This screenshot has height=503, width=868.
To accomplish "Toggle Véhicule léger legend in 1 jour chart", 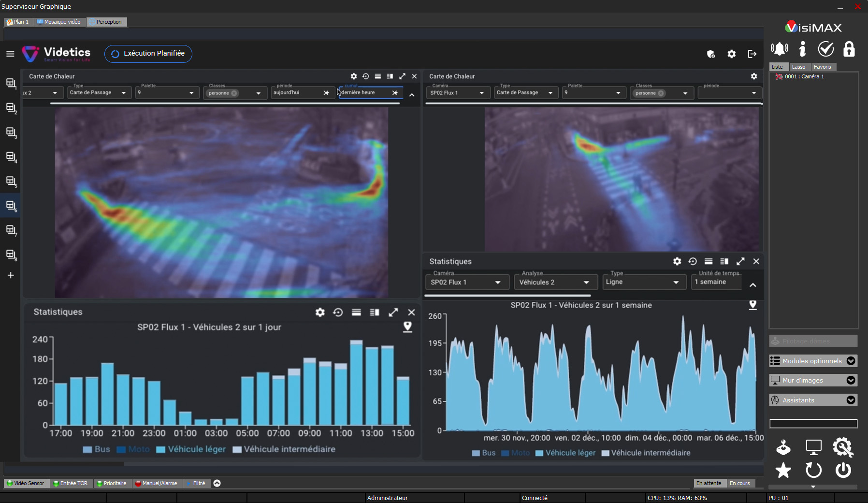I will 191,449.
